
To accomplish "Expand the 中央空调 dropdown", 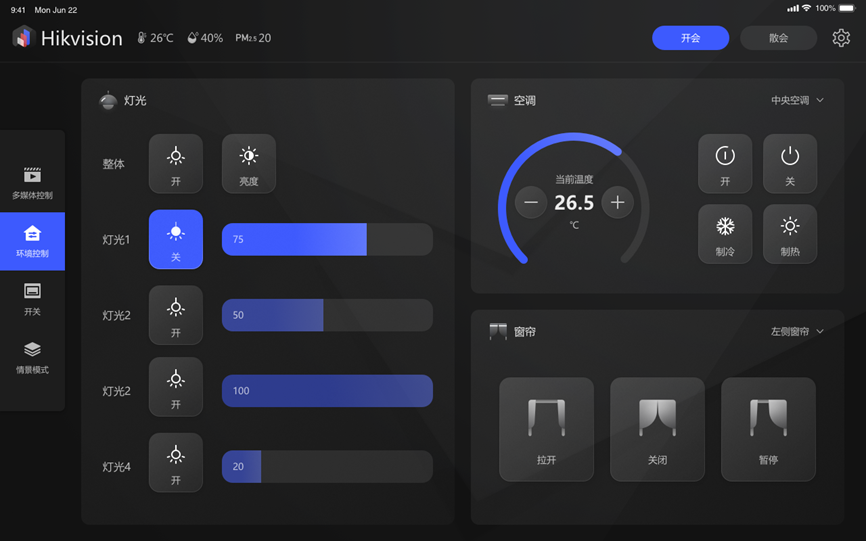I will (x=797, y=101).
